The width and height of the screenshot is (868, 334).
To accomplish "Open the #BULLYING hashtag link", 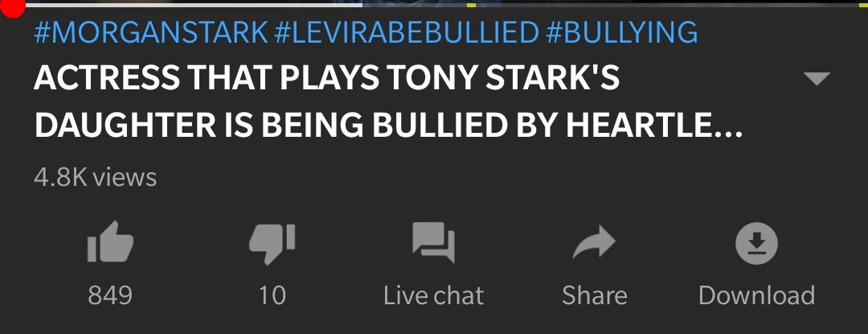I will coord(621,32).
